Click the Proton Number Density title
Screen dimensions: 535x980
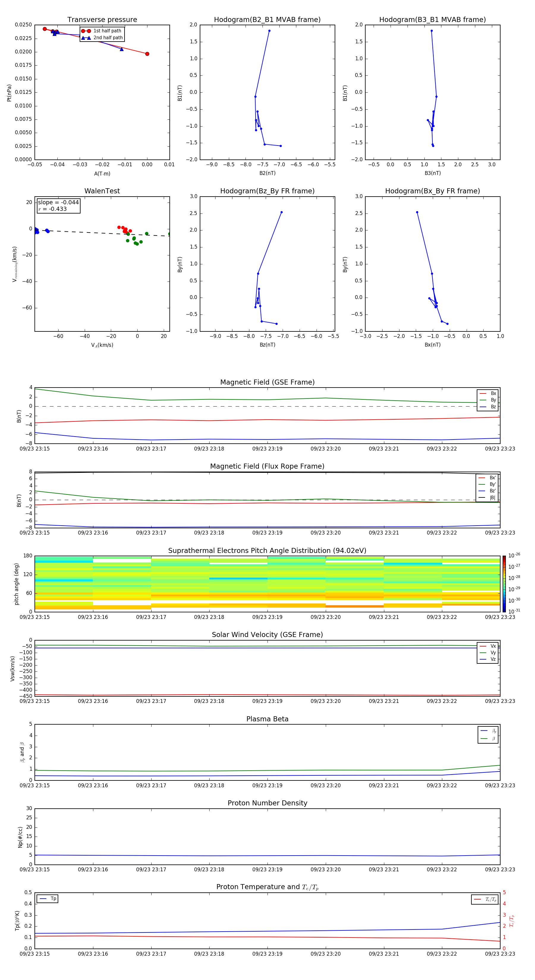click(x=267, y=803)
